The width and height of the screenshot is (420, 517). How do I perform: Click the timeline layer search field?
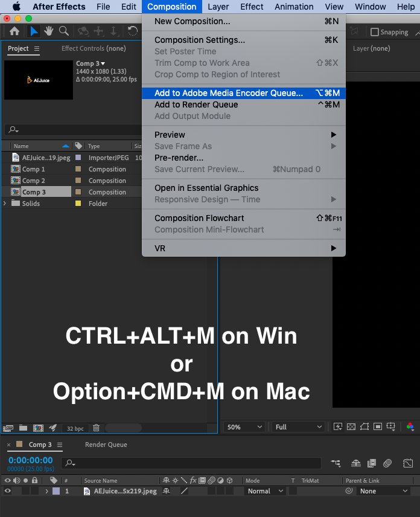[191, 463]
